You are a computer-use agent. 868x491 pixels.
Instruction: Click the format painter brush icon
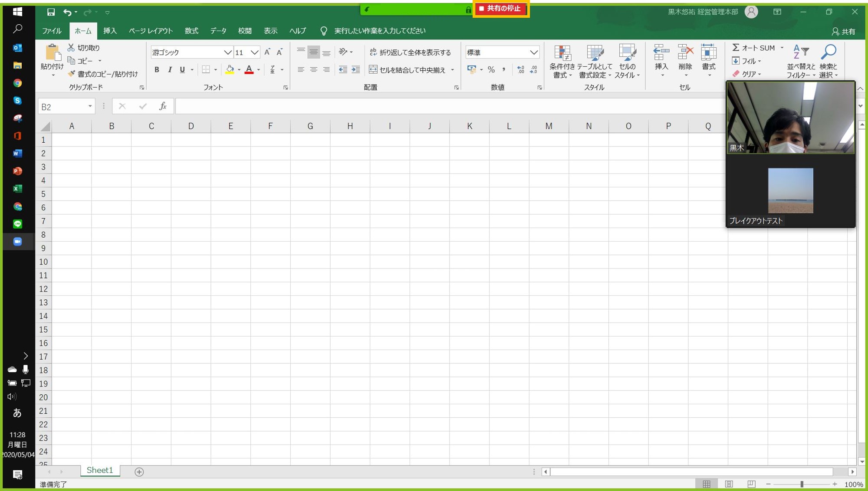[x=72, y=74]
